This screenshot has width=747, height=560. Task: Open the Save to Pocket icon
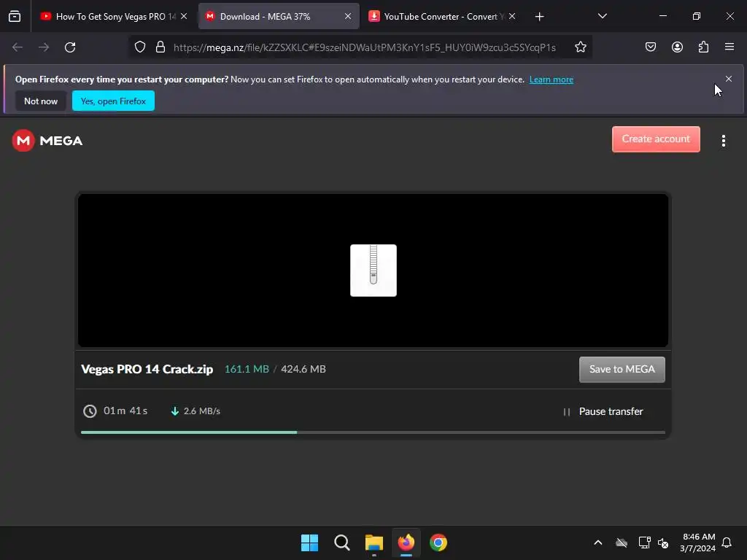[650, 47]
